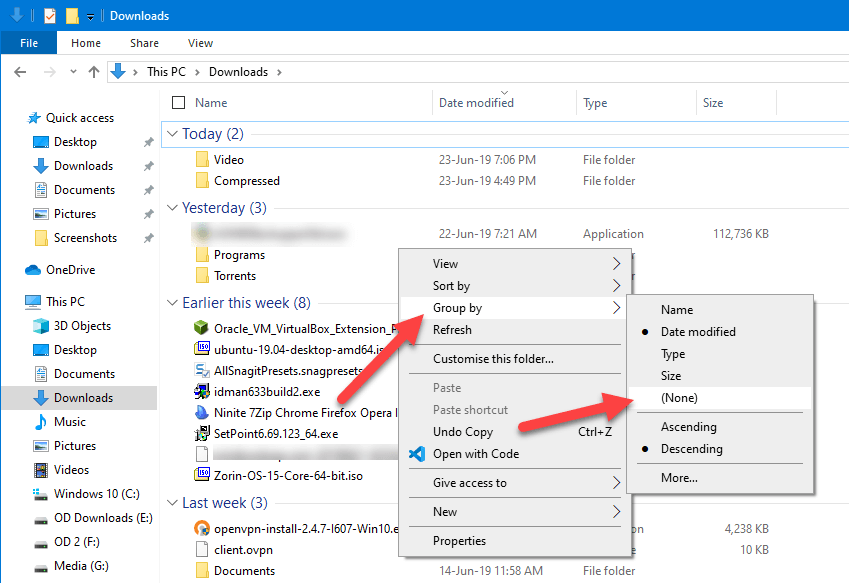Click the Properties quick access toolbar icon
The width and height of the screenshot is (849, 583).
pos(50,16)
